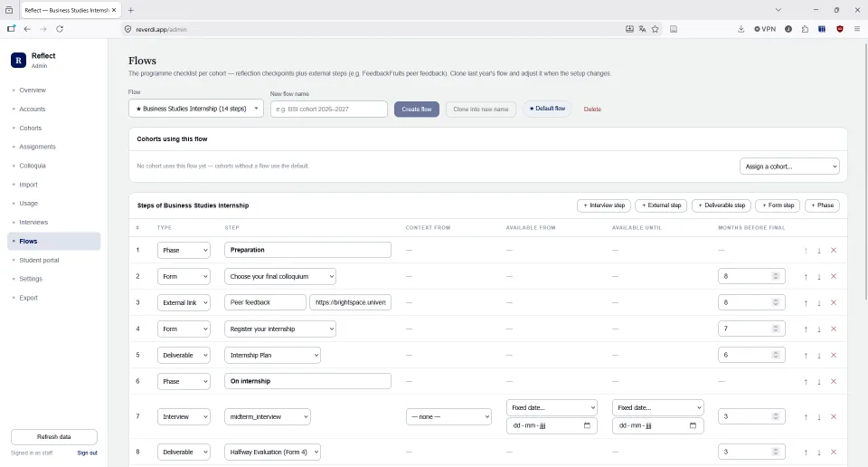This screenshot has width=868, height=467.
Task: Delete the midterm_interview step
Action: pyautogui.click(x=834, y=417)
